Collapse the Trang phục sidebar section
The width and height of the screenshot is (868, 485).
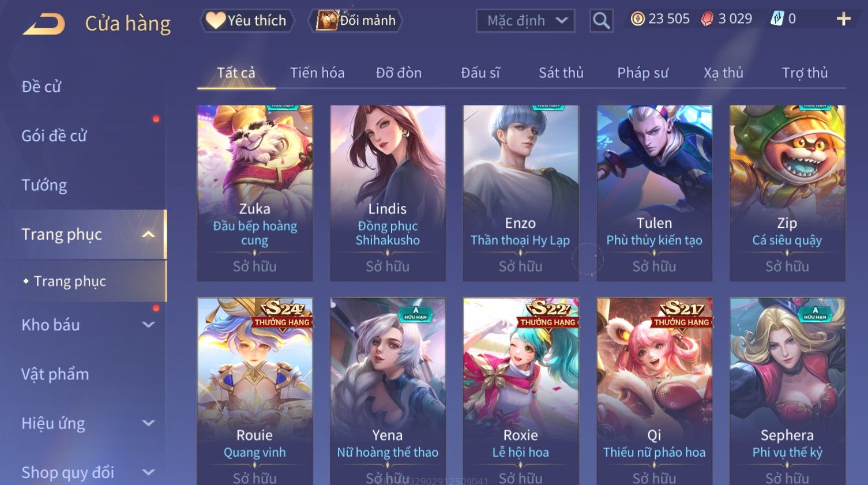coord(148,234)
